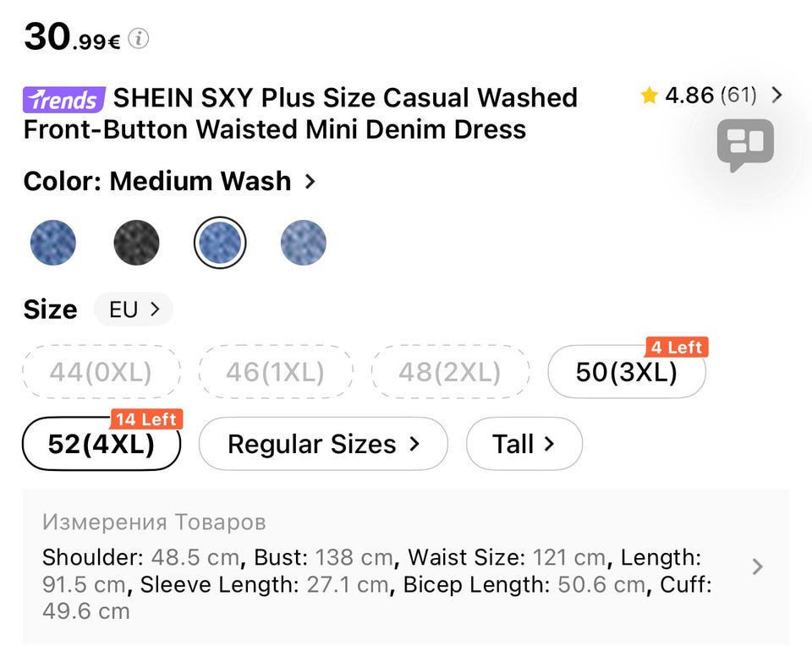Image resolution: width=812 pixels, height=651 pixels.
Task: Switch to Regular Sizes
Action: [x=323, y=444]
